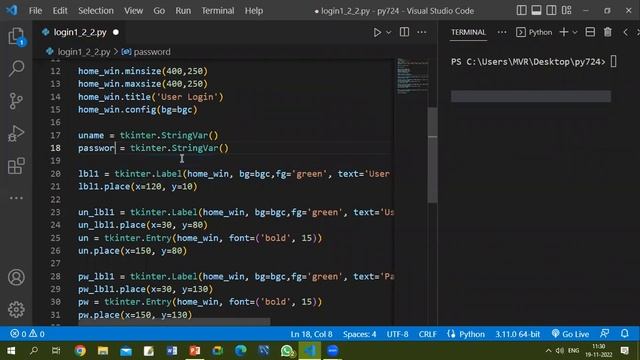640x360 pixels.
Task: Open the feedback icon in status bar
Action: (604, 333)
